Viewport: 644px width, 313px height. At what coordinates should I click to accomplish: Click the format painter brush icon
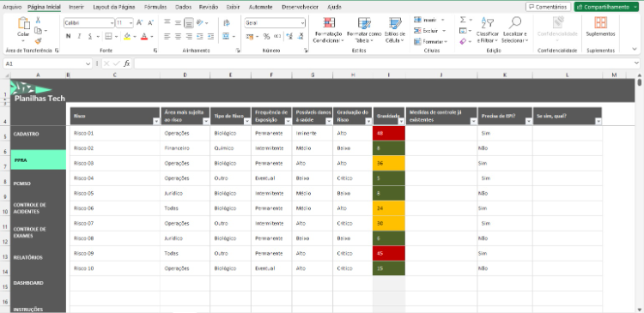(38, 41)
